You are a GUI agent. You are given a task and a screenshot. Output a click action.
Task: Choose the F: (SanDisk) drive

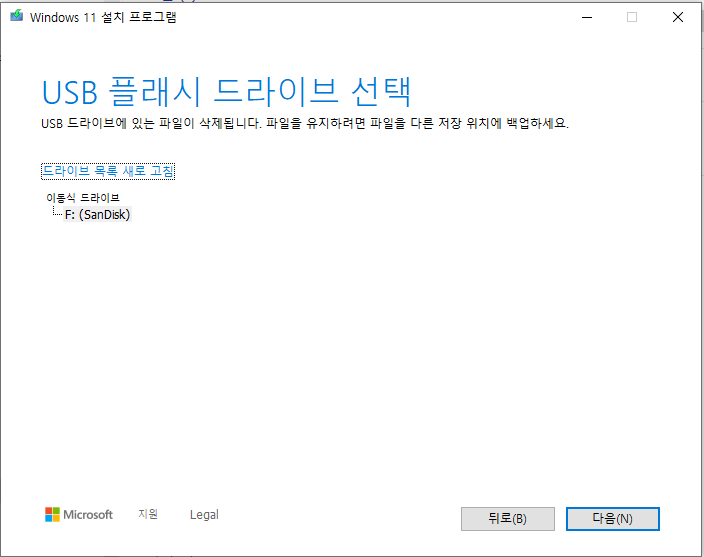click(x=97, y=215)
